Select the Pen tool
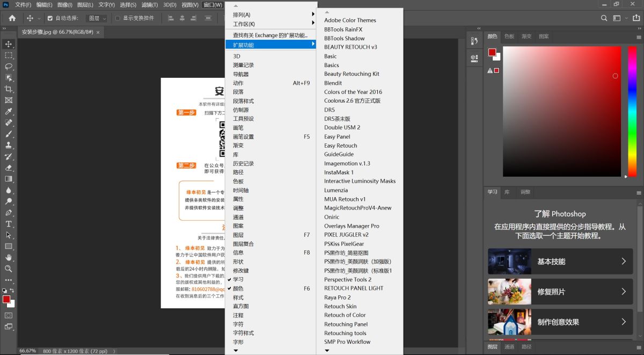Image resolution: width=644 pixels, height=355 pixels. (9, 213)
